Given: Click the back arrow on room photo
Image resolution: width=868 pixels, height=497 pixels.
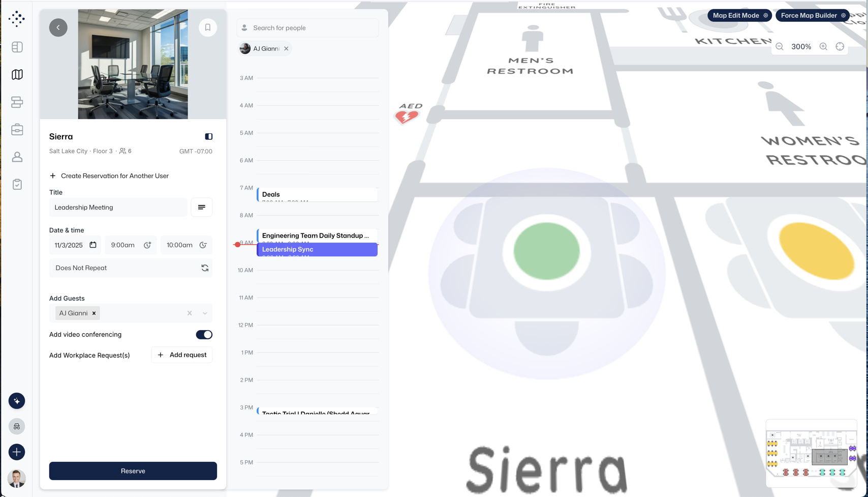Looking at the screenshot, I should point(58,27).
